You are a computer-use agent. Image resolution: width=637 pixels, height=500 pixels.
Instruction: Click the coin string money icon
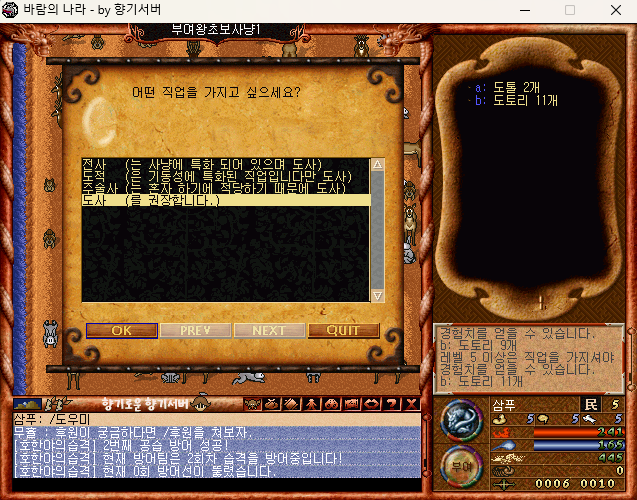(503, 471)
